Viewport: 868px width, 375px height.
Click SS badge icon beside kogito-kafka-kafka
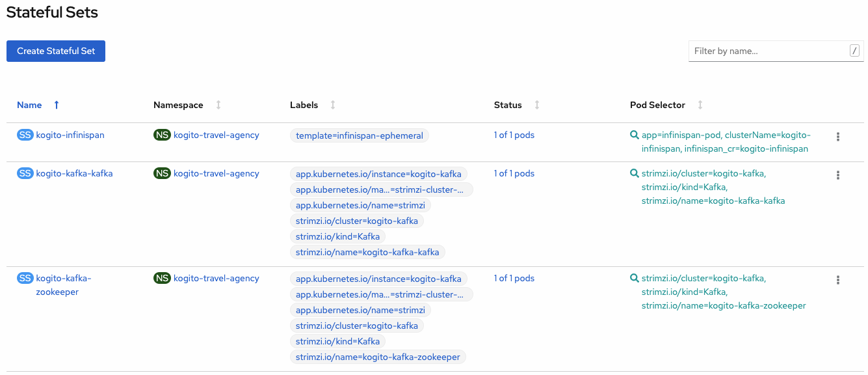(25, 173)
